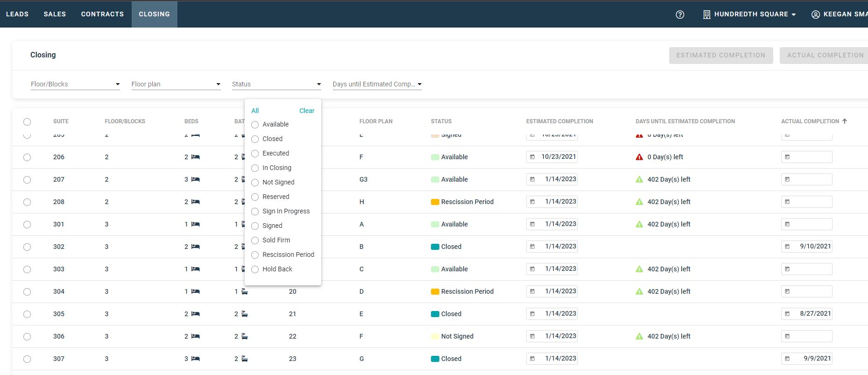Open calendar icon for suite 207 estimated completion
The height and width of the screenshot is (375, 868).
532,179
